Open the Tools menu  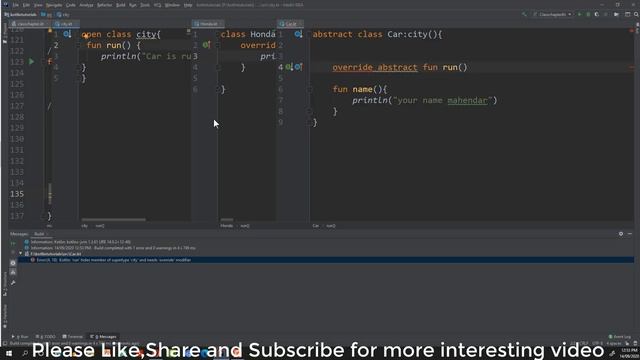point(145,5)
